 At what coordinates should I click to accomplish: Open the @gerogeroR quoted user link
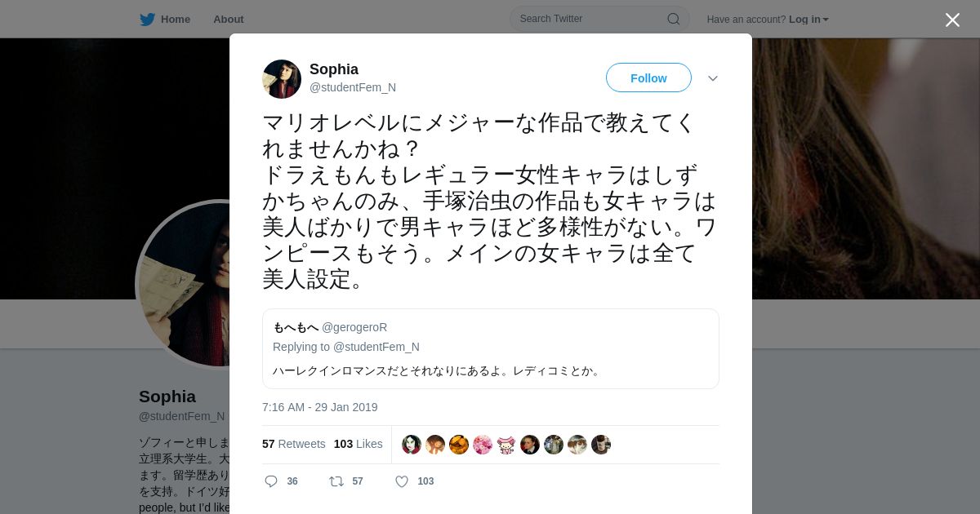pos(354,327)
